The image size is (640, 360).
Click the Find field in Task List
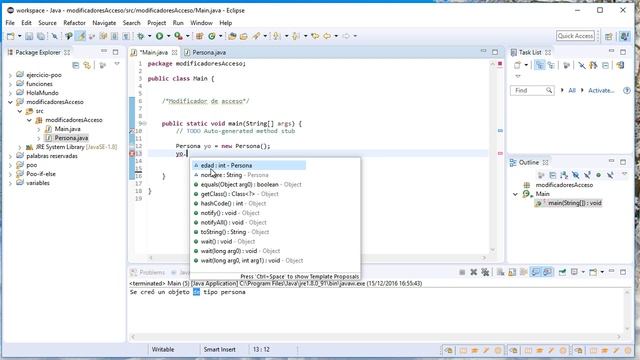pyautogui.click(x=532, y=91)
